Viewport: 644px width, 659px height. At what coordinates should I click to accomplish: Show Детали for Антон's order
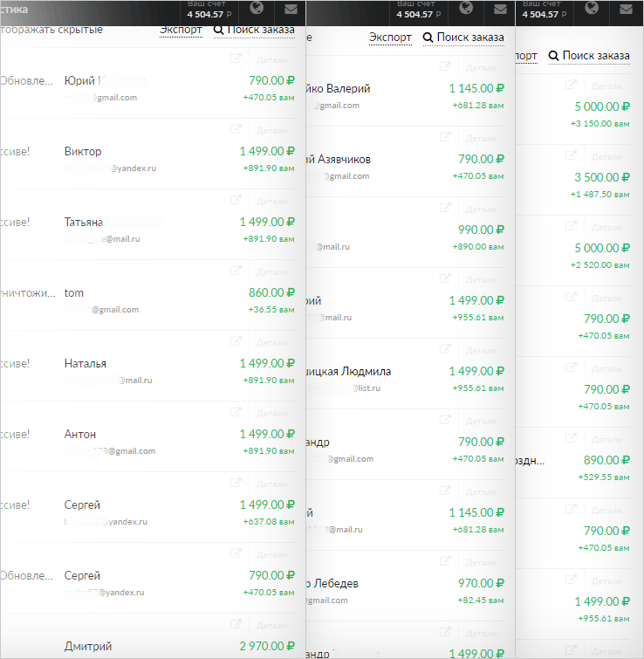tap(272, 412)
